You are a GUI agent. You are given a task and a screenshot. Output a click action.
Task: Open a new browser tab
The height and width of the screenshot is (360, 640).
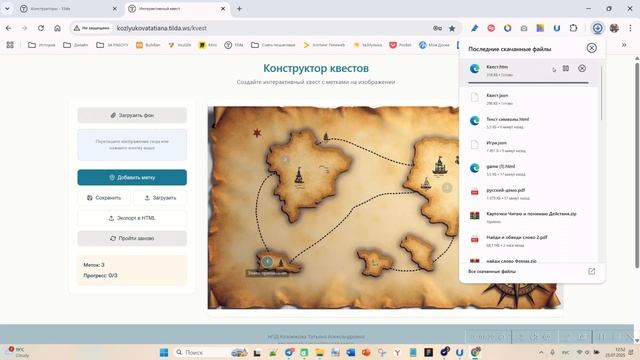(239, 9)
